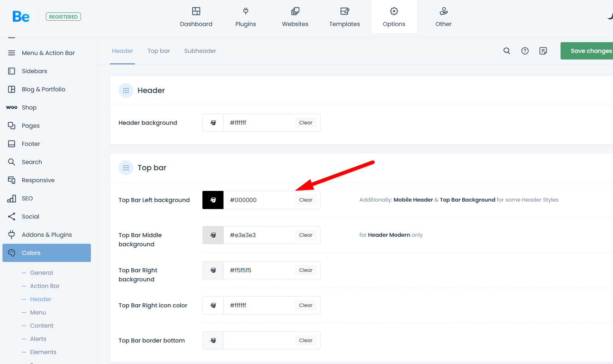Switch to the Top bar tab
Screen dimensions: 613x364
coord(159,51)
